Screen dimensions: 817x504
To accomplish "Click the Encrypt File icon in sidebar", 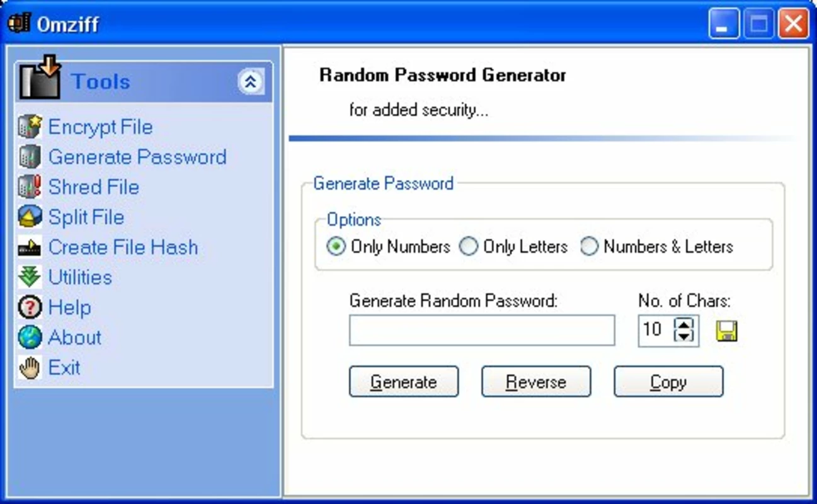I will point(30,127).
